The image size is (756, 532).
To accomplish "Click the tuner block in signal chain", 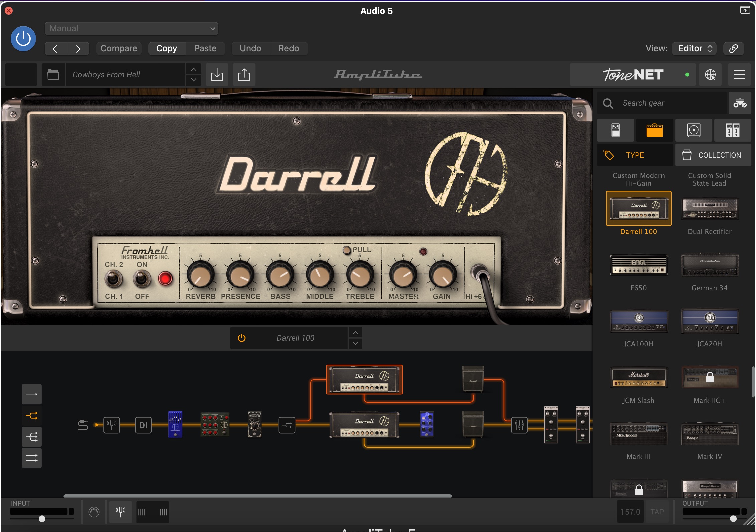I will tap(112, 425).
